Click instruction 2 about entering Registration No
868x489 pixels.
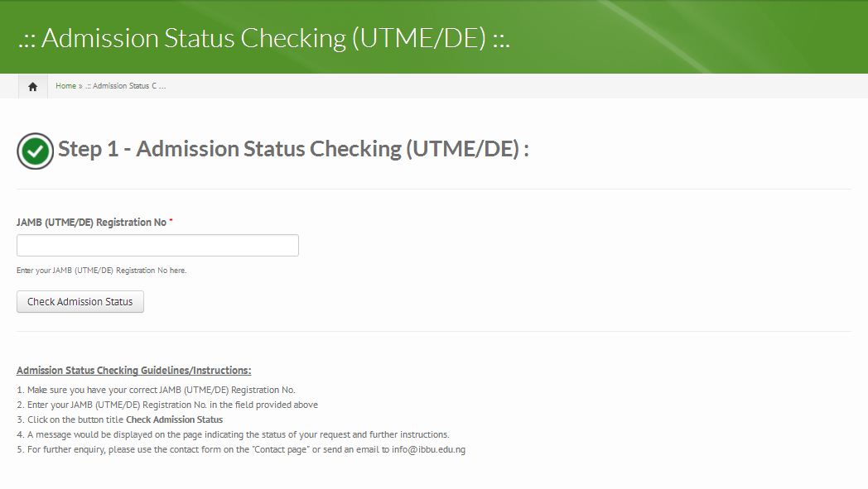click(167, 405)
